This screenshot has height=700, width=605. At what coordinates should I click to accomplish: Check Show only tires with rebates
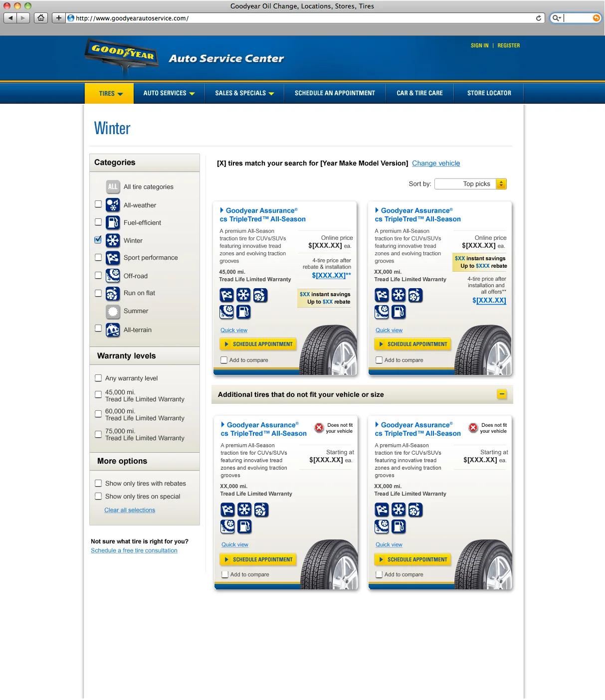click(x=98, y=483)
